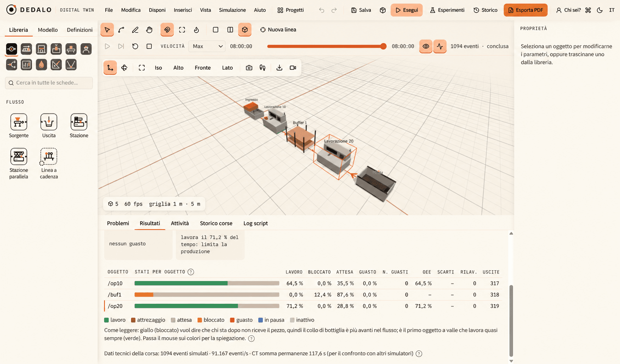Set view to Iso
Viewport: 620px width, 364px height.
point(158,68)
